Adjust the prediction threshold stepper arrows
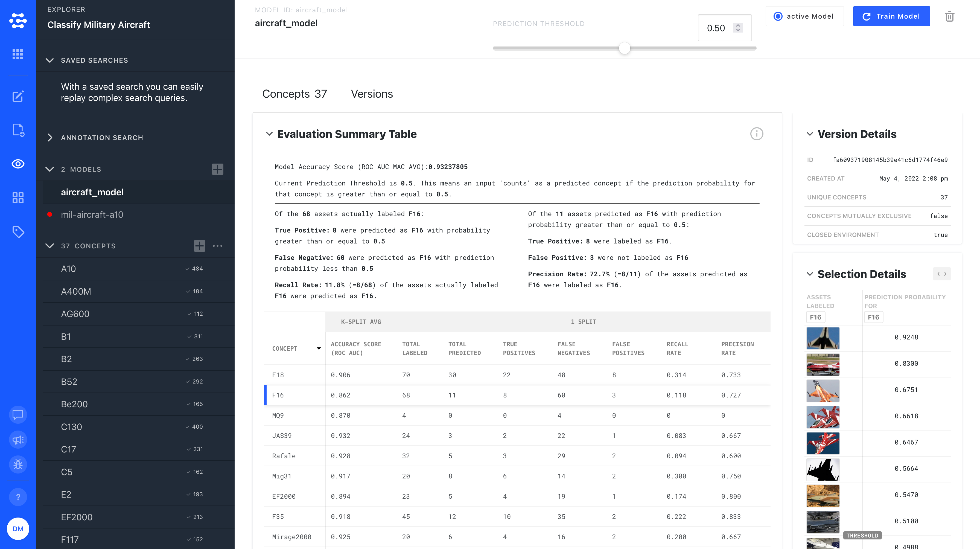The height and width of the screenshot is (549, 980). tap(738, 28)
